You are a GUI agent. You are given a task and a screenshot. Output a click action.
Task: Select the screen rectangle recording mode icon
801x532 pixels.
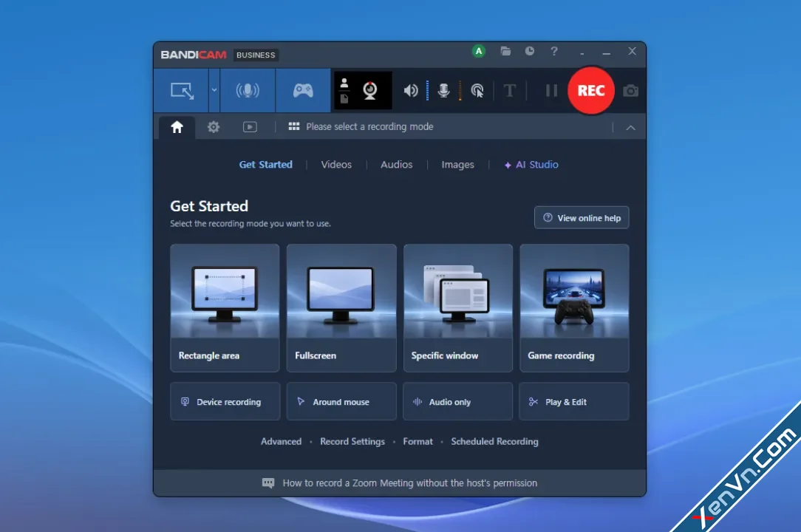[x=182, y=91]
